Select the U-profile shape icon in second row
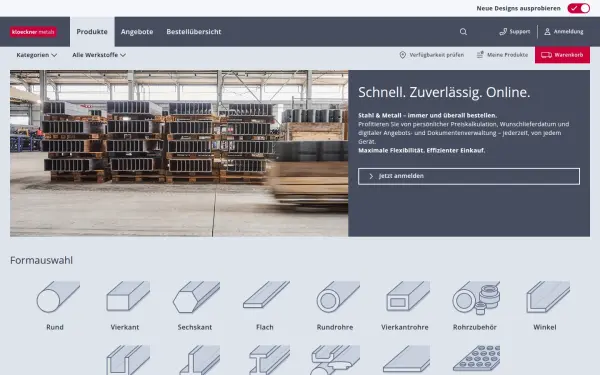The height and width of the screenshot is (375, 600). click(128, 360)
